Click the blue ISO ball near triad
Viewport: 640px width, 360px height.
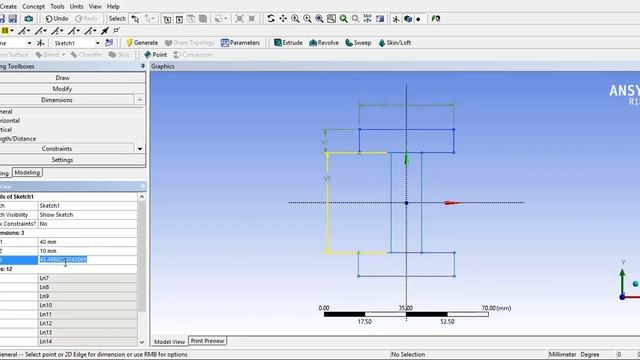pos(635,284)
